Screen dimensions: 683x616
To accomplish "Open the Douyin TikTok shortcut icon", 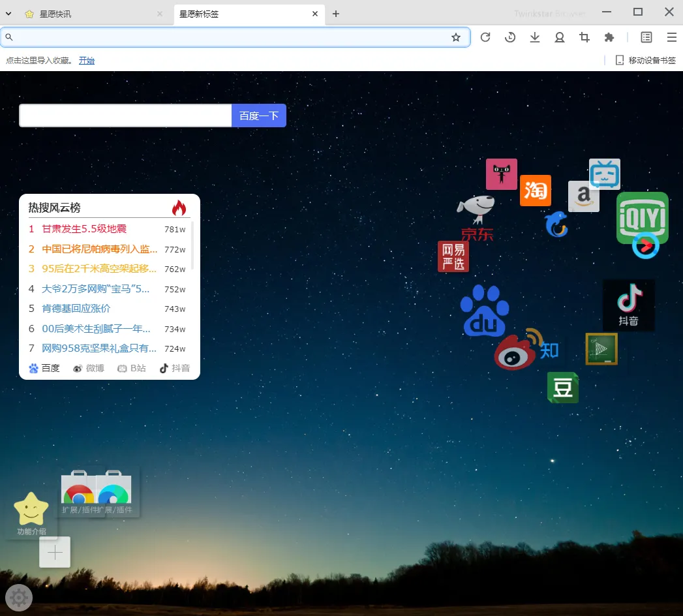I will 629,305.
